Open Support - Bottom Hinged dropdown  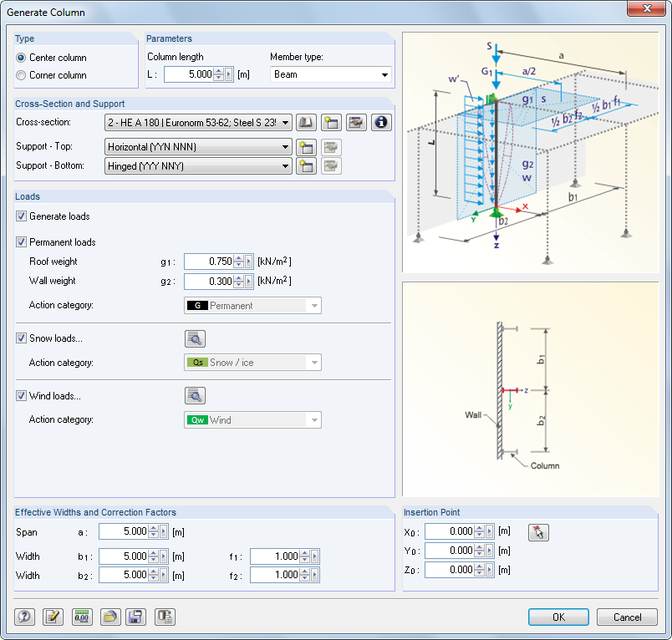(198, 165)
